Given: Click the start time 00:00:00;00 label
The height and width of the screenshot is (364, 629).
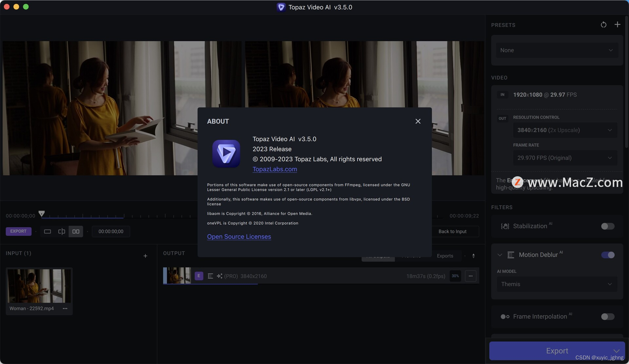Looking at the screenshot, I should [x=20, y=216].
